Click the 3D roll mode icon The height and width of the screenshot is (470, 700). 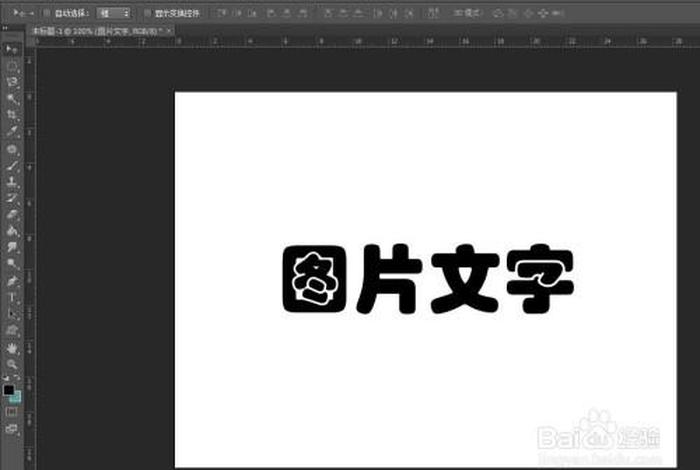512,13
